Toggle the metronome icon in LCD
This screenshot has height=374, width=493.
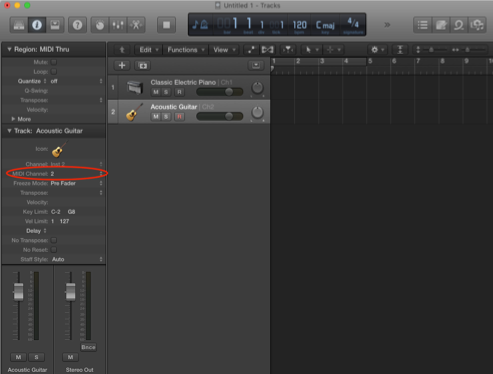coord(204,24)
